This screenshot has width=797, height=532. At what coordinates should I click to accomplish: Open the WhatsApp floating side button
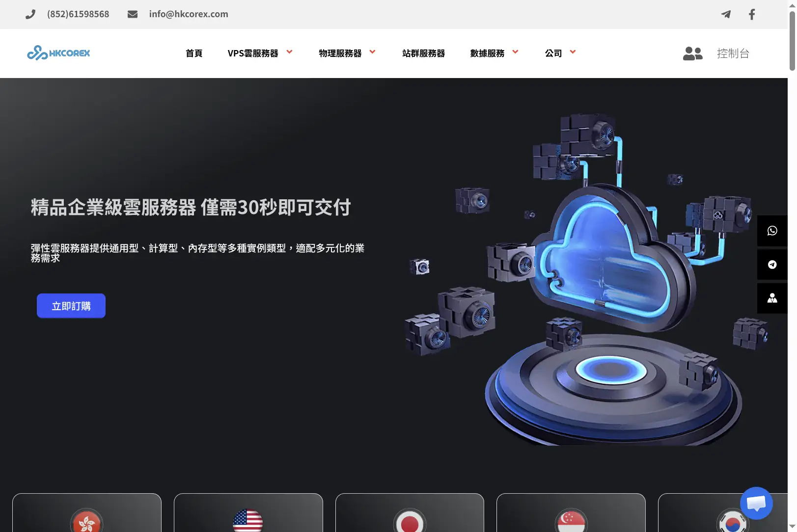pyautogui.click(x=772, y=231)
